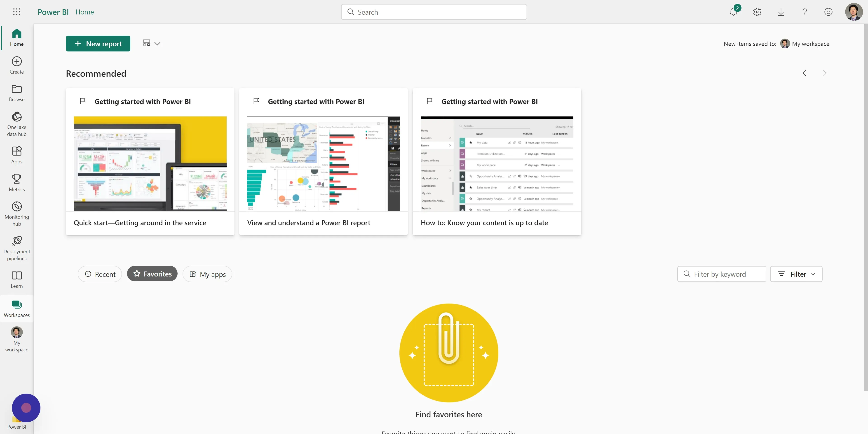Open Learn in the sidebar
868x434 pixels.
click(x=17, y=279)
